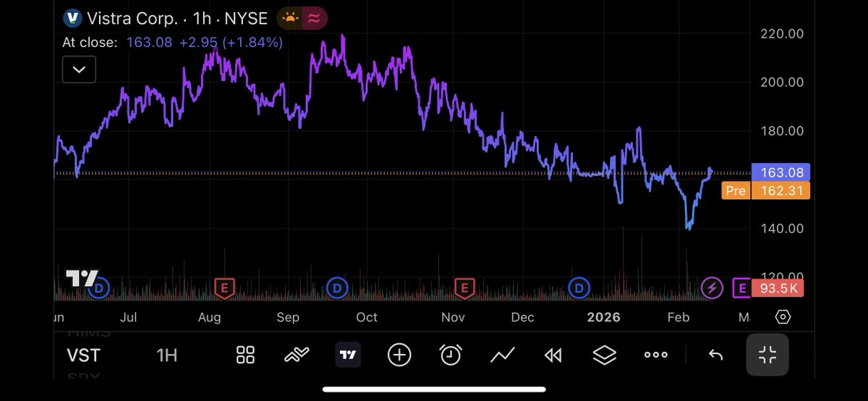Screen dimensions: 868x401
Task: Tap the purple lightning bolt event marker
Action: coord(712,288)
